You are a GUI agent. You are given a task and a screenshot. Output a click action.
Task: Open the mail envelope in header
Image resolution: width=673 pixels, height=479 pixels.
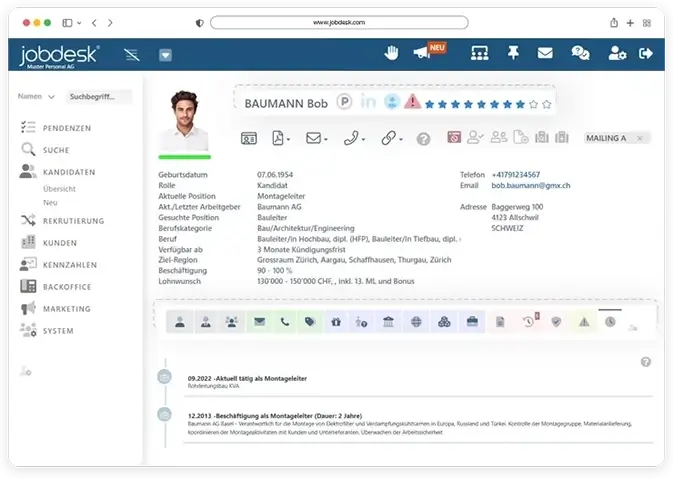(x=545, y=54)
